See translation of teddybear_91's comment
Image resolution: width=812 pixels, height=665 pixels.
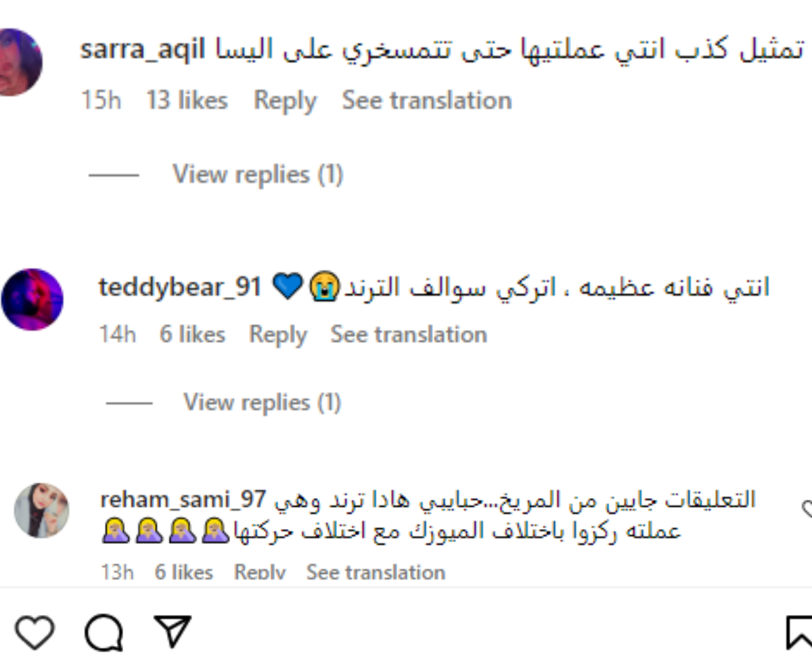(409, 334)
